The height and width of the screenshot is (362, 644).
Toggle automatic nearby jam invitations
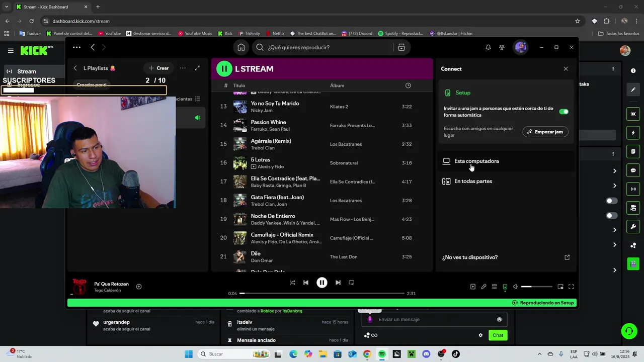click(563, 112)
